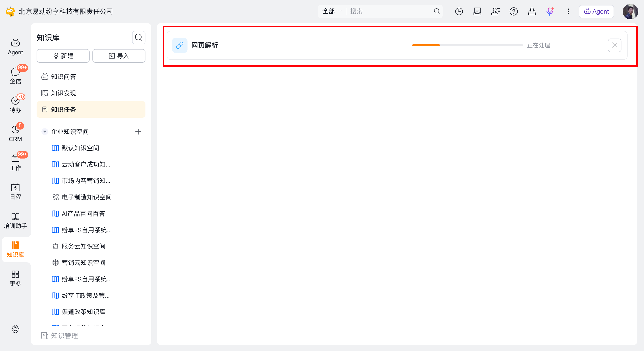Open the 待办 todo list
644x351 pixels.
[x=15, y=104]
